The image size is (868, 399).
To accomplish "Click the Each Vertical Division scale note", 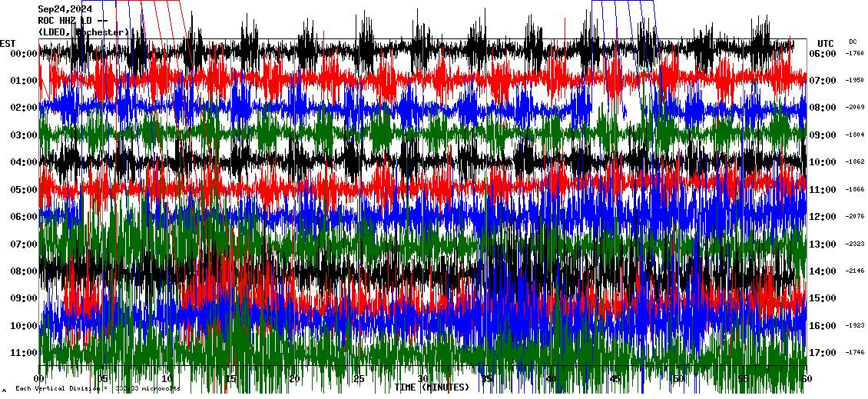I will point(96,389).
